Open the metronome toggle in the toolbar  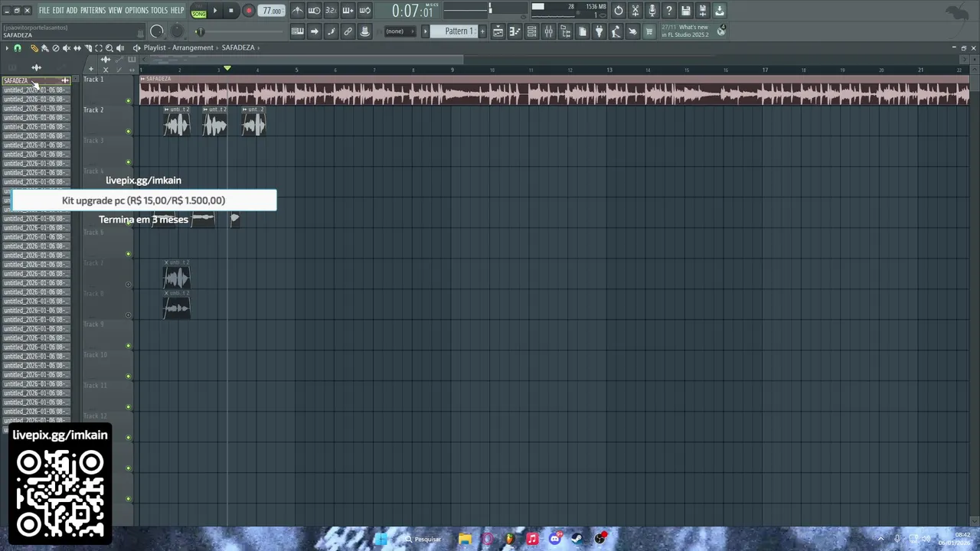point(297,11)
